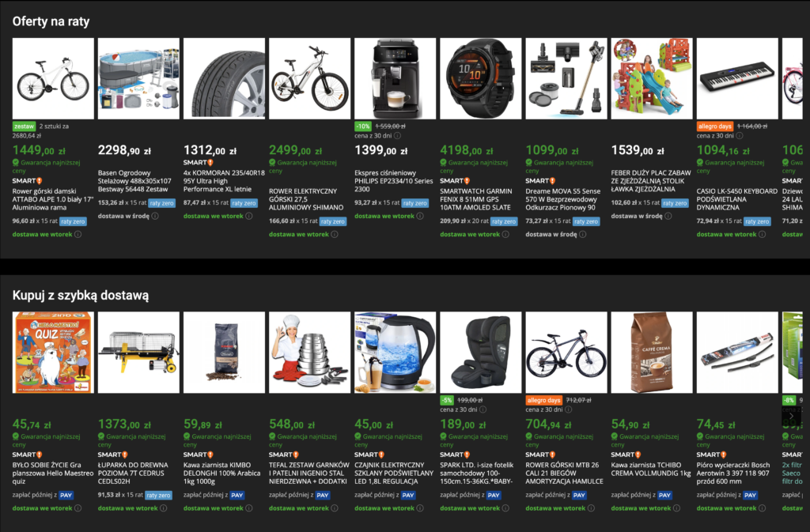810x532 pixels.
Task: Open the electric mountain bike product image
Action: [x=309, y=77]
